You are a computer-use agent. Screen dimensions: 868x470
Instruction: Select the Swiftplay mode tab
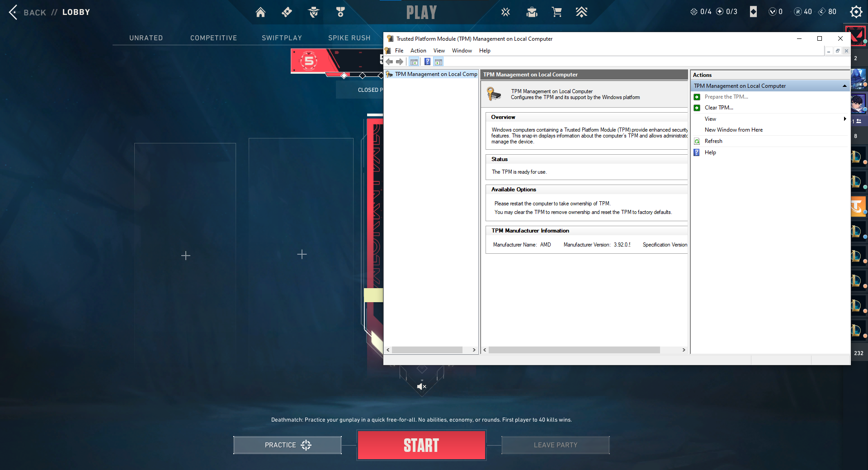[x=282, y=38]
